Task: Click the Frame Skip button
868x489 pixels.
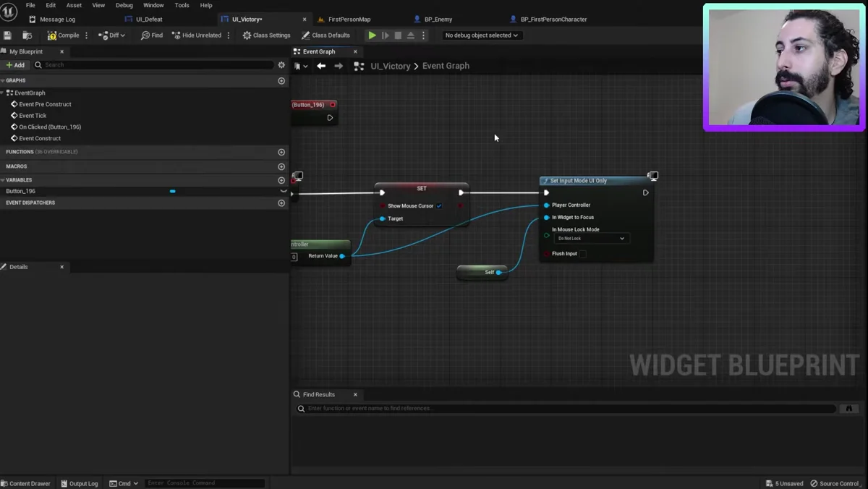Action: point(386,35)
